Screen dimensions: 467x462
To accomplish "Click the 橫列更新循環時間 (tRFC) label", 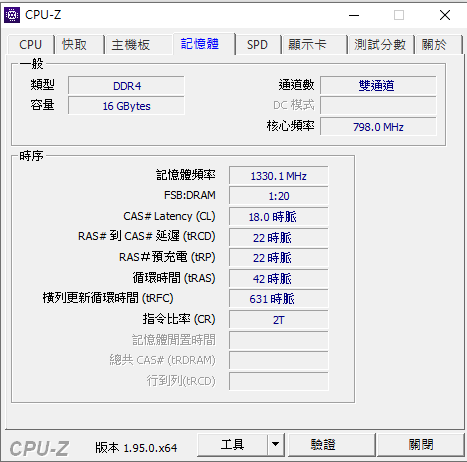I will 108,298.
